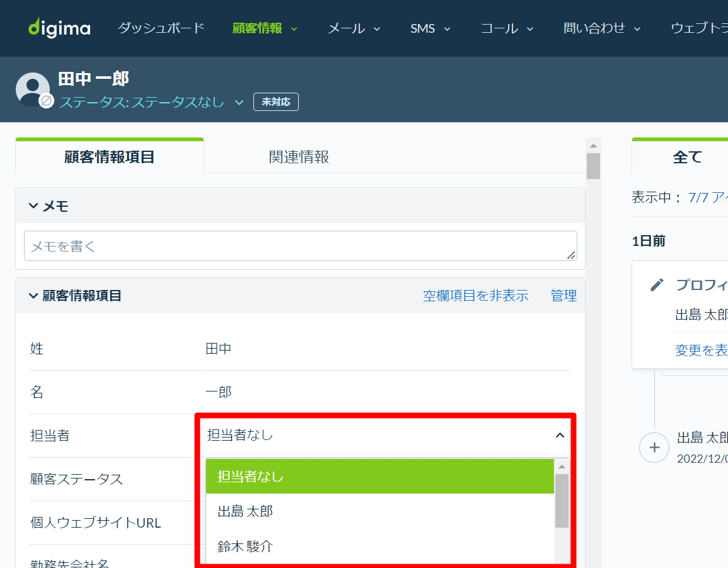728x568 pixels.
Task: Click the dropdown list scrollbar thumb
Action: (x=562, y=501)
